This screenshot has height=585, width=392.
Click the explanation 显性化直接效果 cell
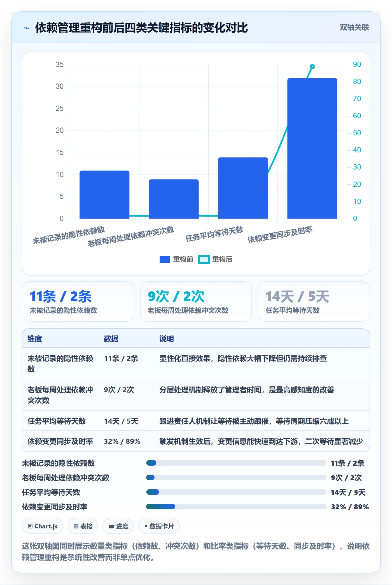[243, 358]
